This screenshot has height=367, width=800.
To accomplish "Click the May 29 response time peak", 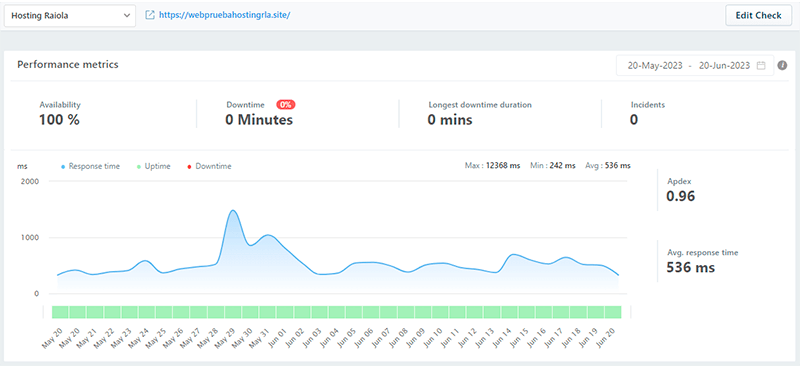I will coord(233,210).
